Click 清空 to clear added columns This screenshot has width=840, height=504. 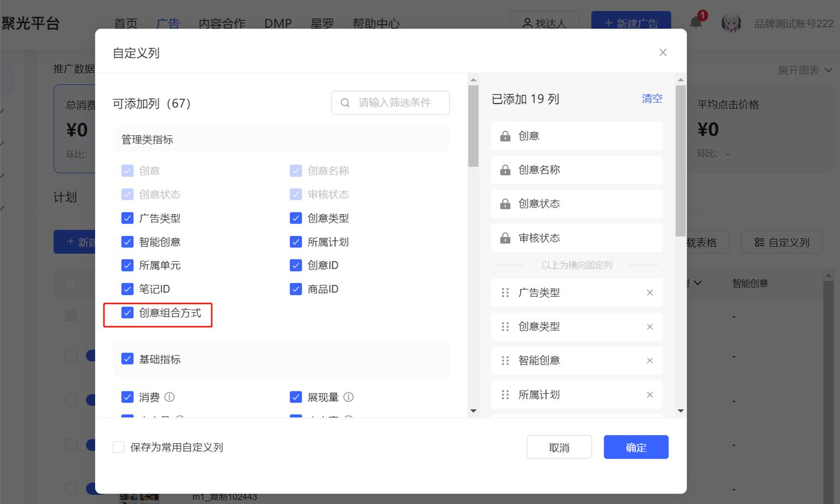pyautogui.click(x=651, y=98)
